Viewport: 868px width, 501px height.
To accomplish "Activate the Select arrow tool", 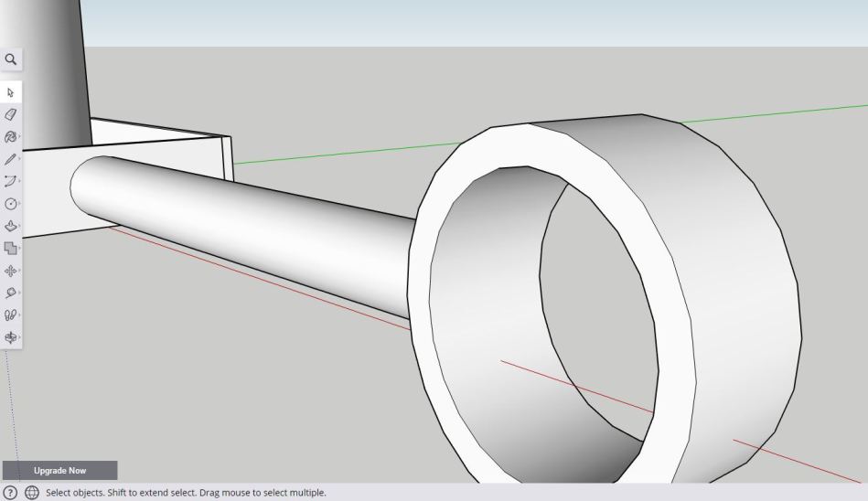I will [11, 92].
